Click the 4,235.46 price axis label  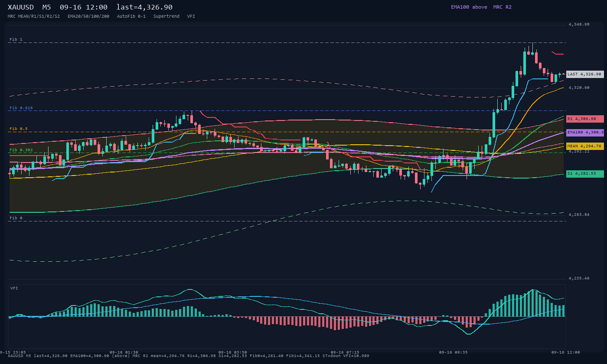coord(579,278)
